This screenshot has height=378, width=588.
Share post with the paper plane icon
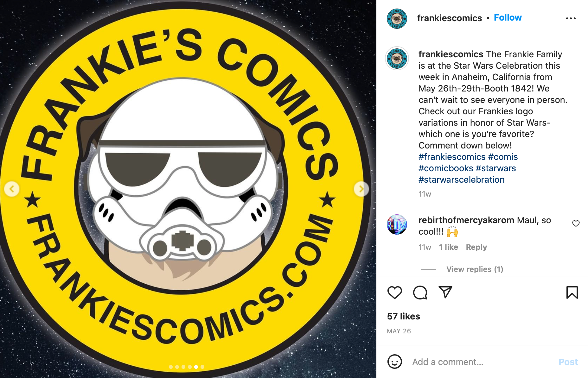[445, 292]
